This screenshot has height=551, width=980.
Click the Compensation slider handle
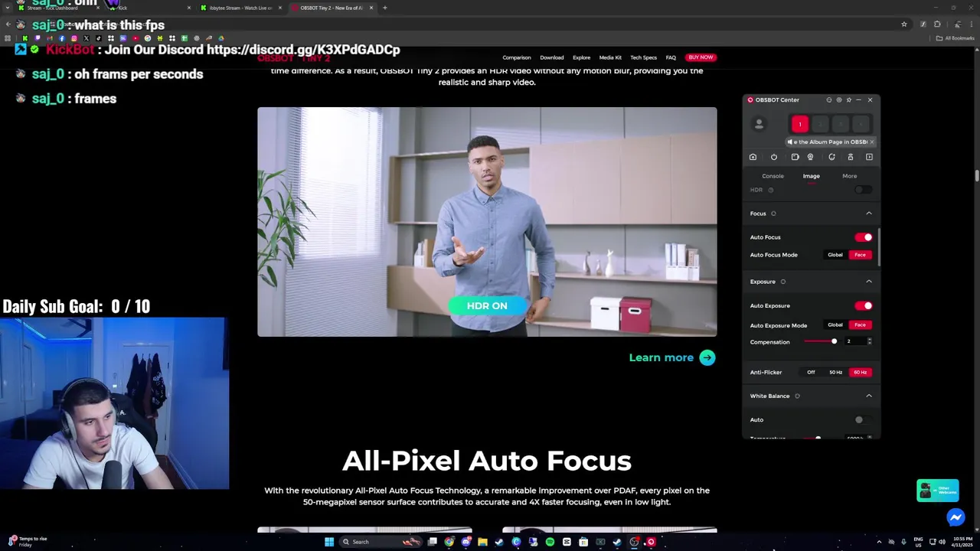(x=834, y=341)
